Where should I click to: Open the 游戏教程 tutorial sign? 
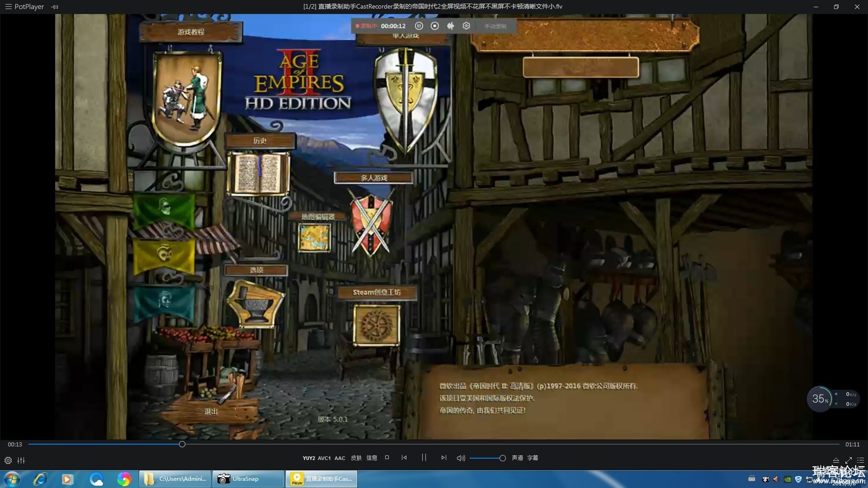tap(191, 32)
